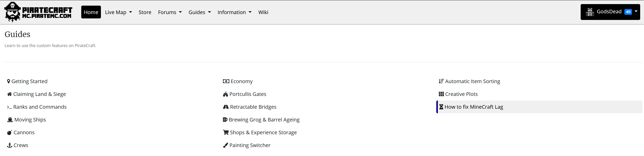Image resolution: width=644 pixels, height=156 pixels.
Task: Click the map pin icon beside Getting Started
Action: pos(9,81)
